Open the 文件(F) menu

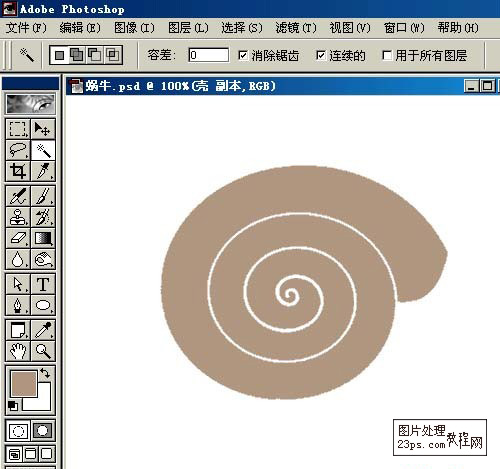click(26, 28)
